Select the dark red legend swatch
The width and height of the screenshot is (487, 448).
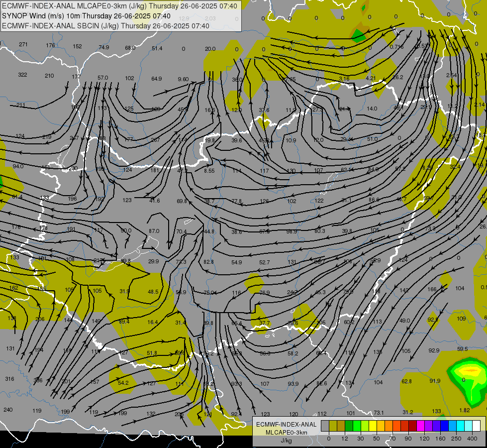[x=412, y=426]
